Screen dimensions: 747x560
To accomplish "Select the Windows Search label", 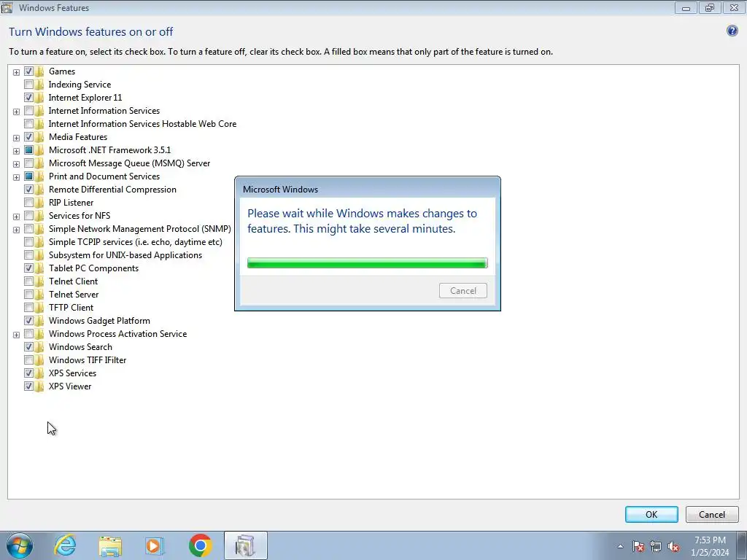I will pos(80,347).
